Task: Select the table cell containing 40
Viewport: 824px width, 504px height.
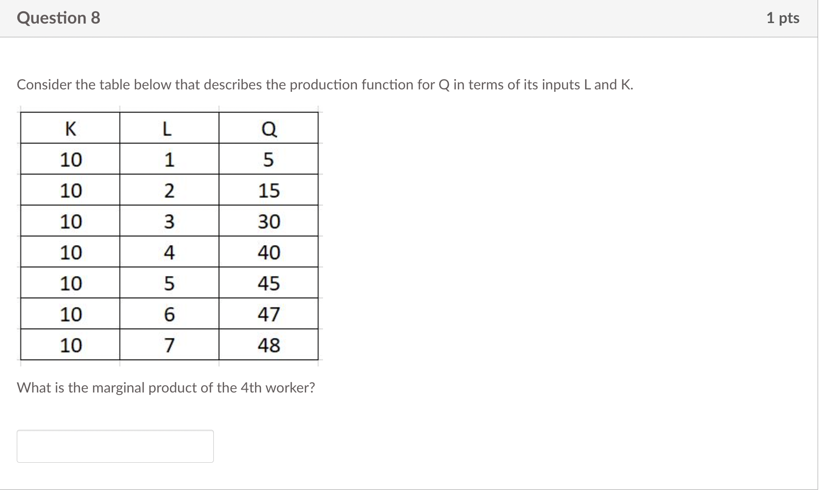Action: [268, 252]
